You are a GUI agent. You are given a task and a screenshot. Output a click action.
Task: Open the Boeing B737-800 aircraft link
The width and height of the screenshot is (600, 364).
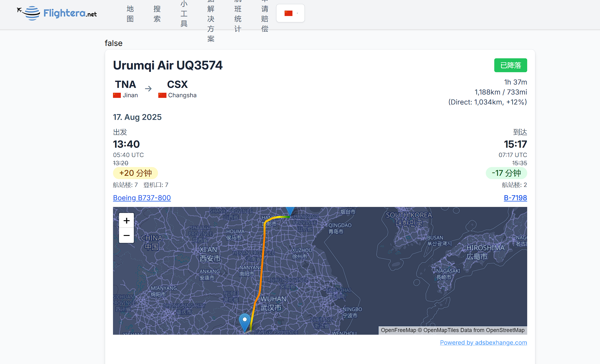click(142, 198)
